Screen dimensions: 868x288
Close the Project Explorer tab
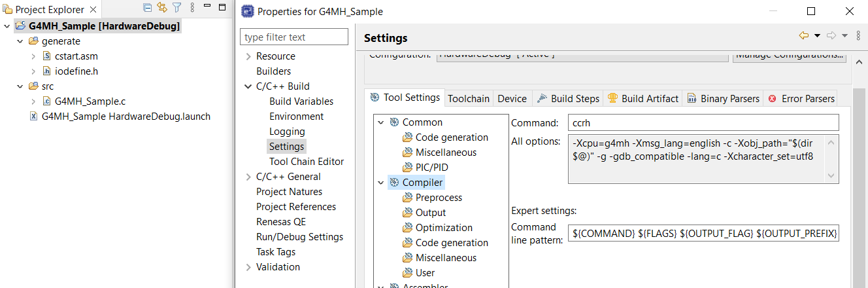[92, 10]
